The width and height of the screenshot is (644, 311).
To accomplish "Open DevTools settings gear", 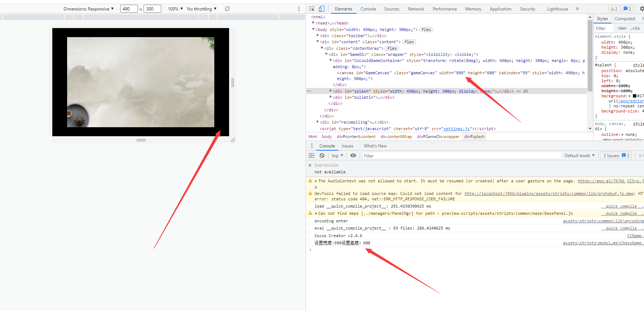I will pyautogui.click(x=641, y=9).
